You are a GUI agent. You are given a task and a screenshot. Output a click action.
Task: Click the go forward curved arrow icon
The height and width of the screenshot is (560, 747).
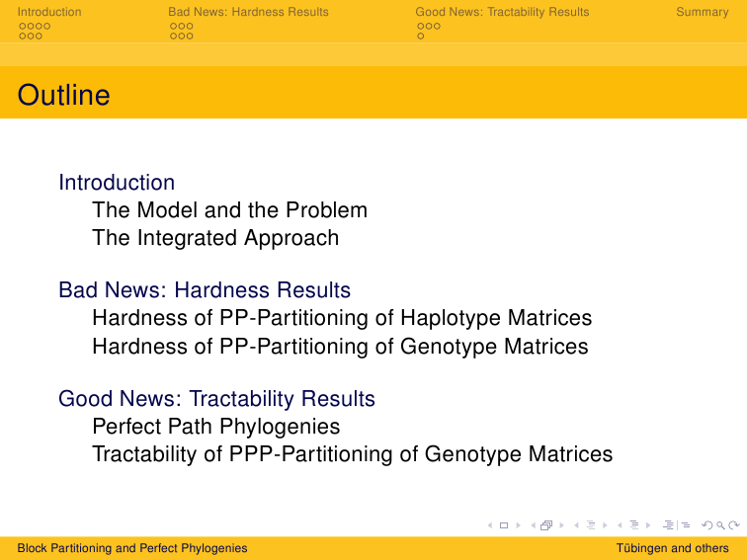click(x=734, y=525)
